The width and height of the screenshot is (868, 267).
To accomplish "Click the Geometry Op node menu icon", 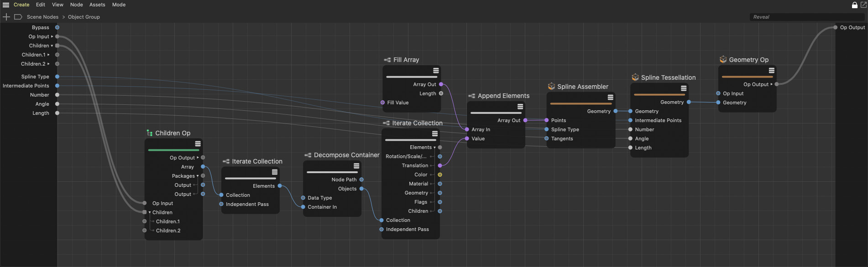I will click(x=771, y=71).
